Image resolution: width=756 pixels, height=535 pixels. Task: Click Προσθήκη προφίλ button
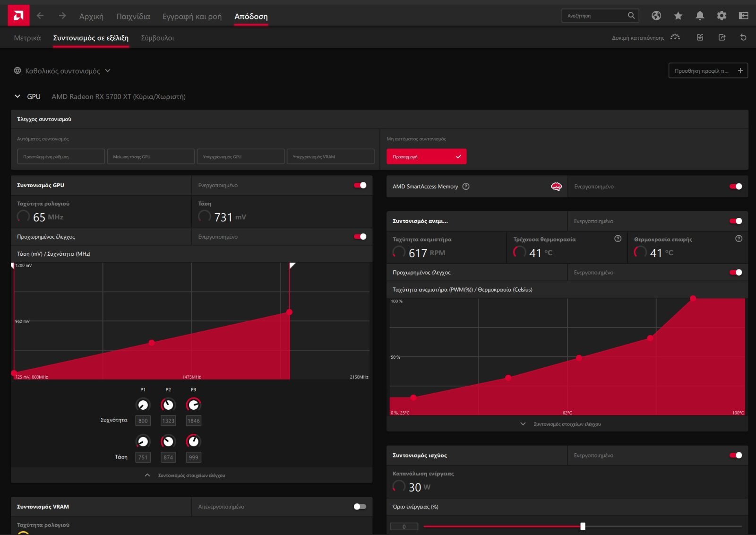(708, 70)
